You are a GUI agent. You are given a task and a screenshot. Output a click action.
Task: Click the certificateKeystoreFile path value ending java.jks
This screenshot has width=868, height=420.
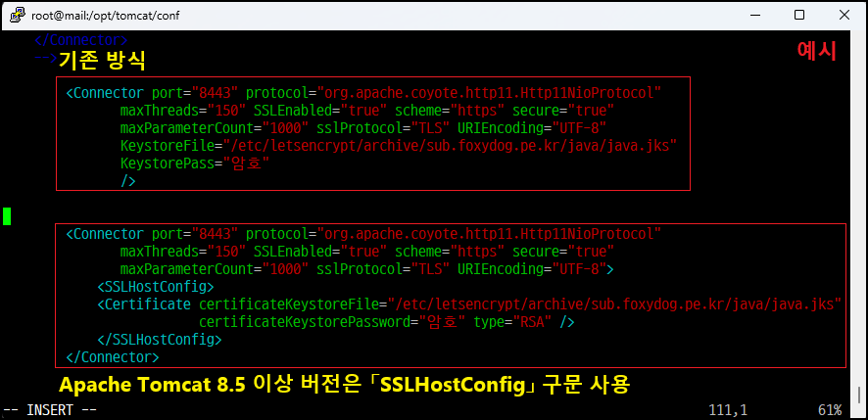pos(614,303)
